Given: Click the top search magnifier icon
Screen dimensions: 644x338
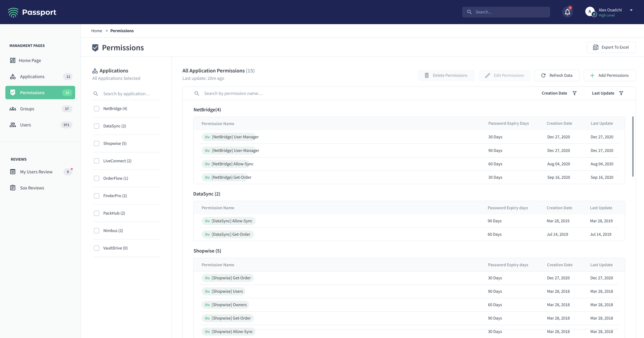Looking at the screenshot, I should (x=469, y=12).
